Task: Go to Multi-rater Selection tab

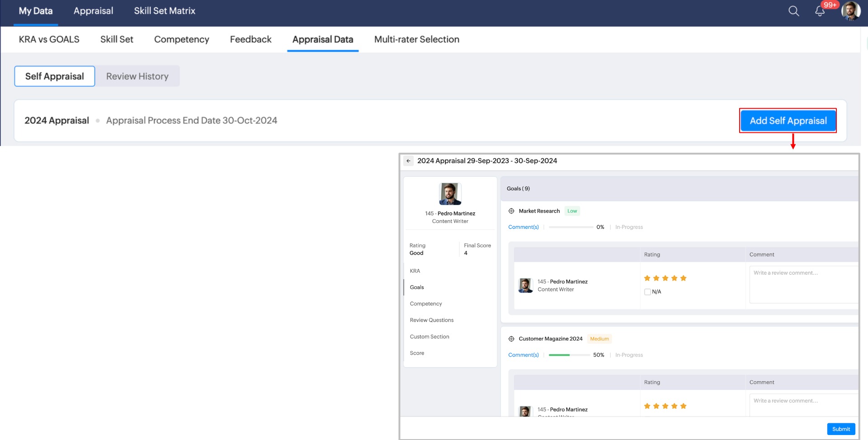Action: tap(416, 39)
